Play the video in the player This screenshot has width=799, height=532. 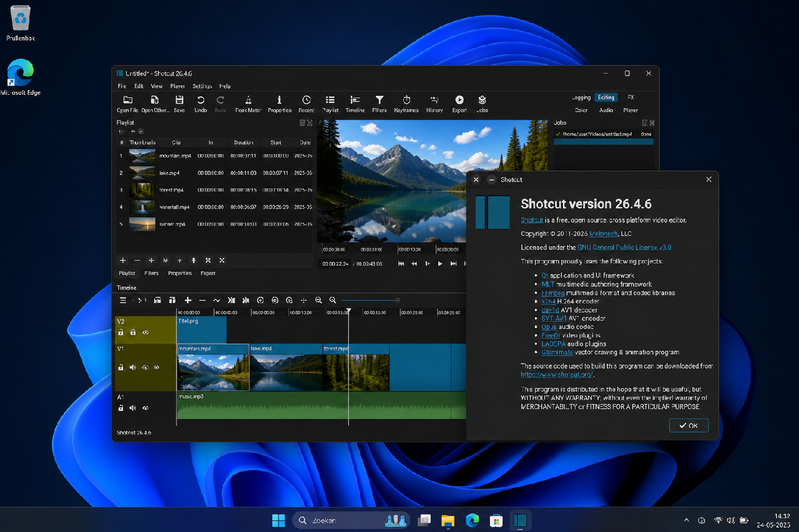(440, 264)
